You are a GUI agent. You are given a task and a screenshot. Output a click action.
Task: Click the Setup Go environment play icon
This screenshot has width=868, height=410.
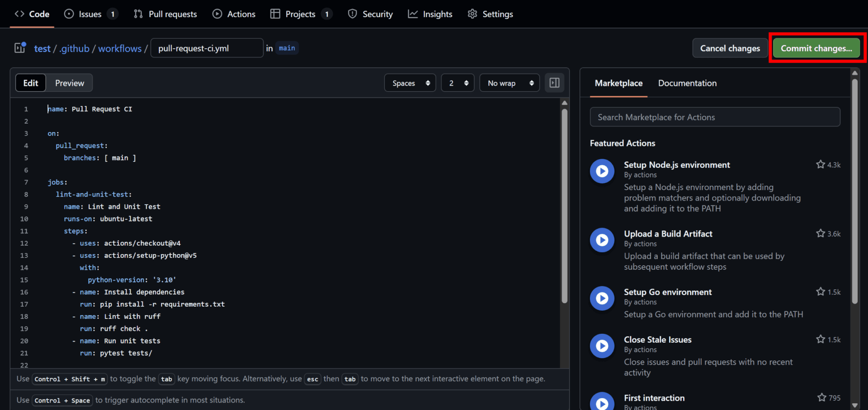[602, 298]
